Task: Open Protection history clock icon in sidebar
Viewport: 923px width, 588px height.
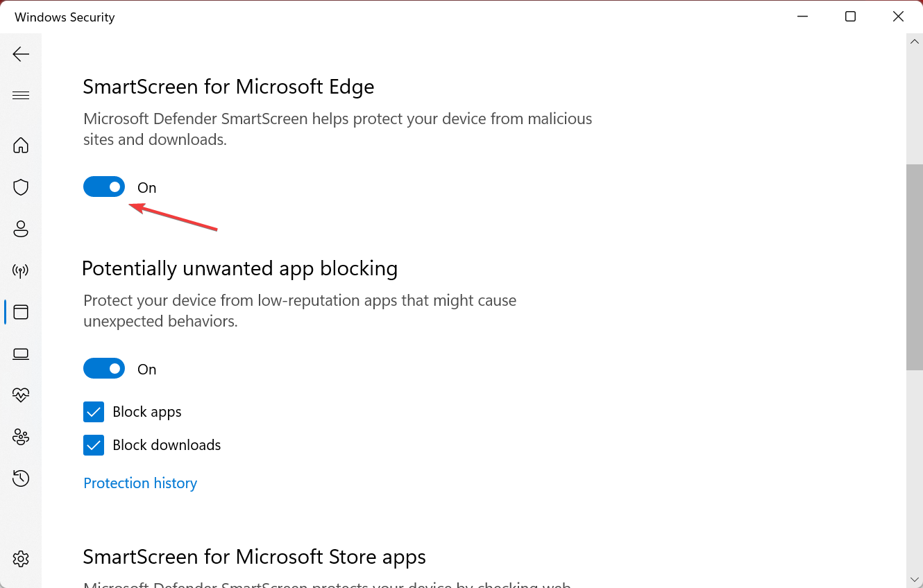Action: pos(21,478)
